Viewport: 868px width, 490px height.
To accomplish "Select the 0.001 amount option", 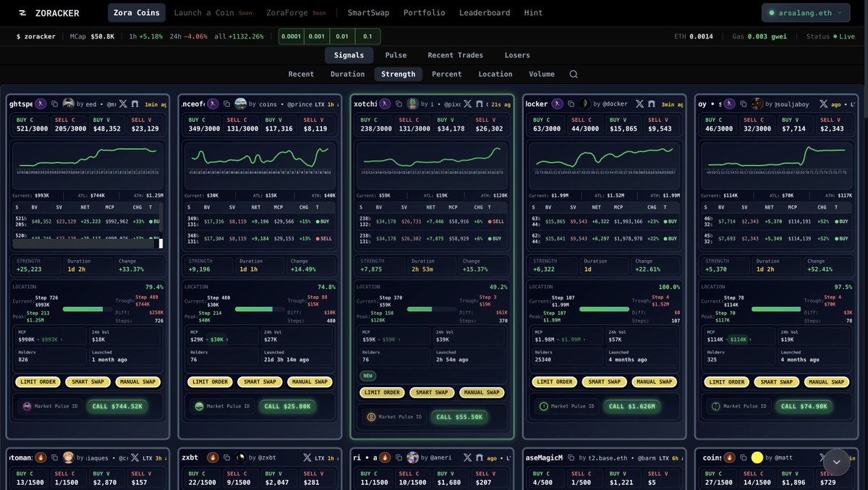I will (x=317, y=36).
